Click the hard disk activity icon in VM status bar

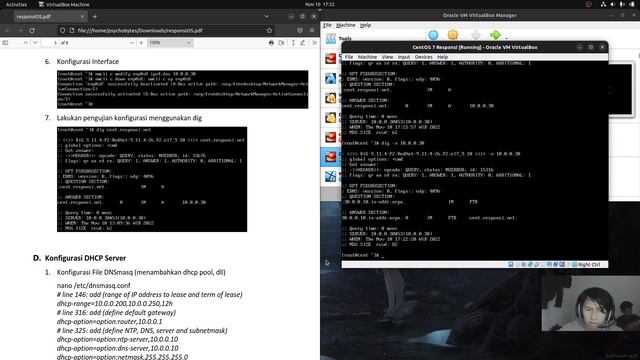511,264
